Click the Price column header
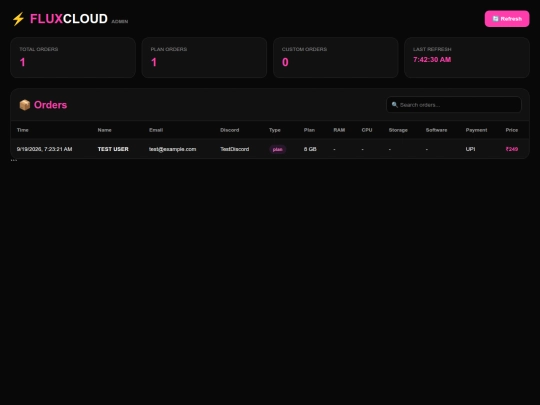Screen dimensions: 540x405 (x=512, y=130)
